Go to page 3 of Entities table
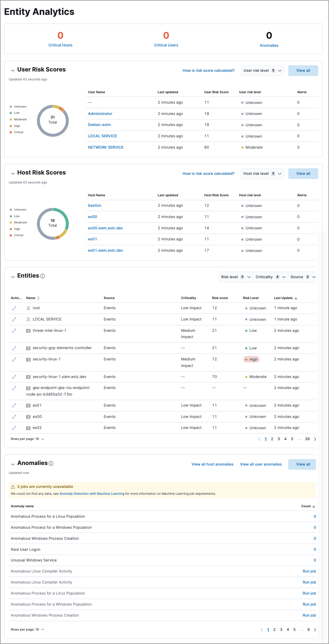 [279, 439]
